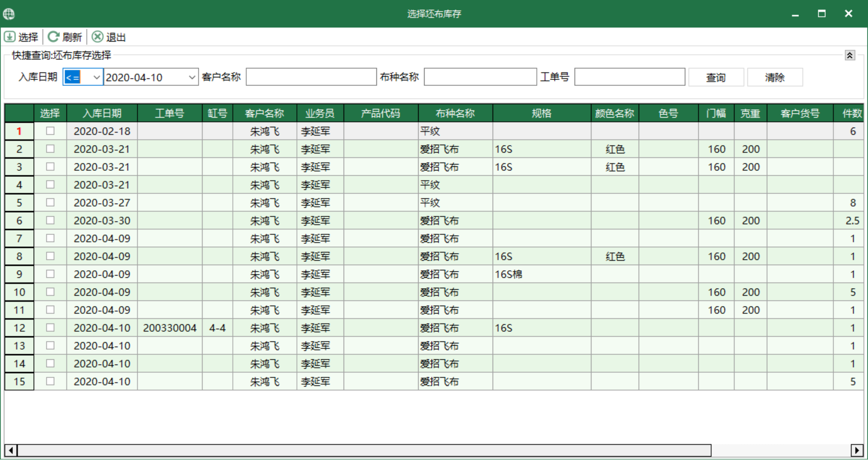Click the 颜色名称 column header
Screen dimensions: 868x460
[x=615, y=113]
